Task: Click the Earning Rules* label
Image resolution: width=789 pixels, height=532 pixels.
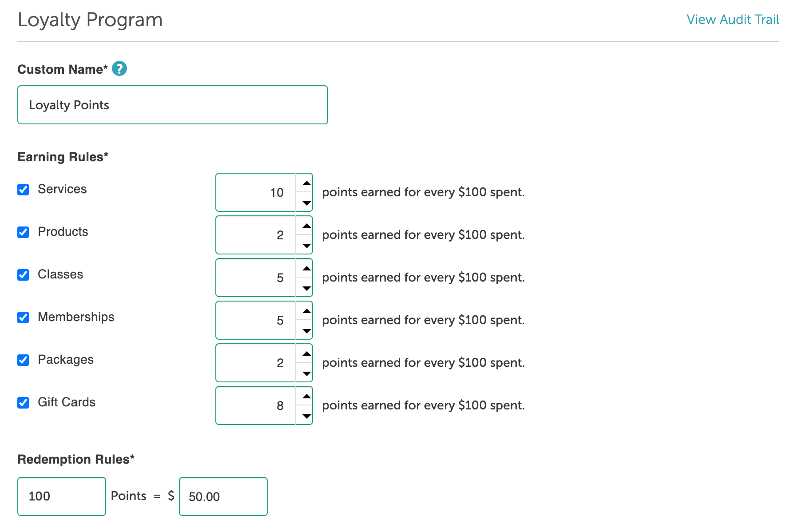Action: pos(63,157)
